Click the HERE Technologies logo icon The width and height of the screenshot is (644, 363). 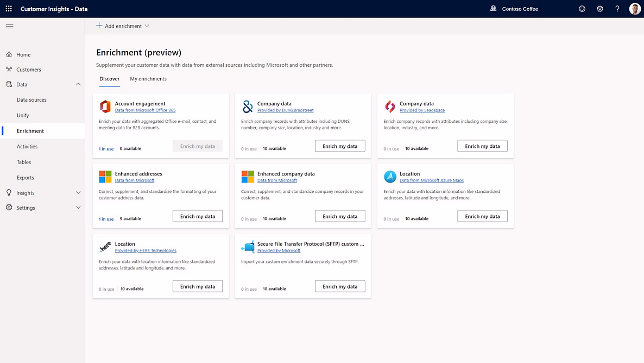(x=105, y=247)
